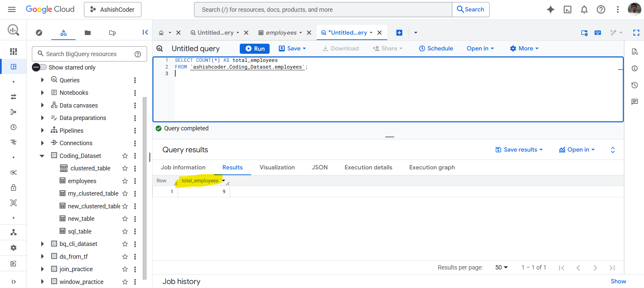Open search help icon in resources search

click(138, 54)
